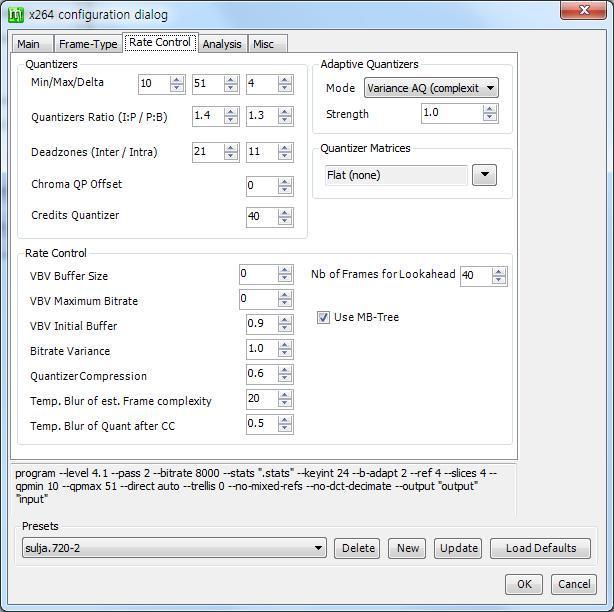The image size is (614, 612).
Task: Click the x264 command line text box
Action: pyautogui.click(x=263, y=489)
